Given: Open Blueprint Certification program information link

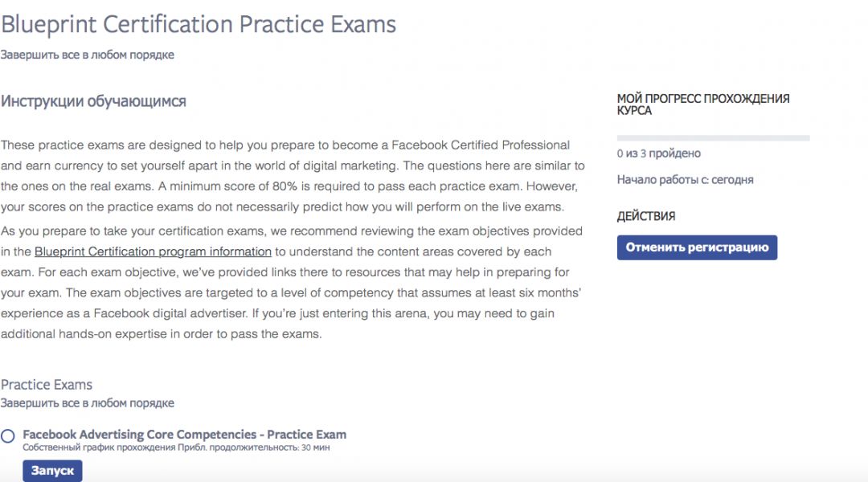Looking at the screenshot, I should coord(153,251).
